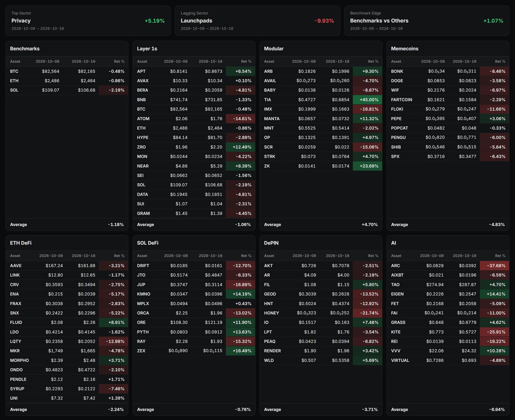Image resolution: width=515 pixels, height=420 pixels.
Task: Click Memecoins average value -4.83%
Action: click(497, 225)
